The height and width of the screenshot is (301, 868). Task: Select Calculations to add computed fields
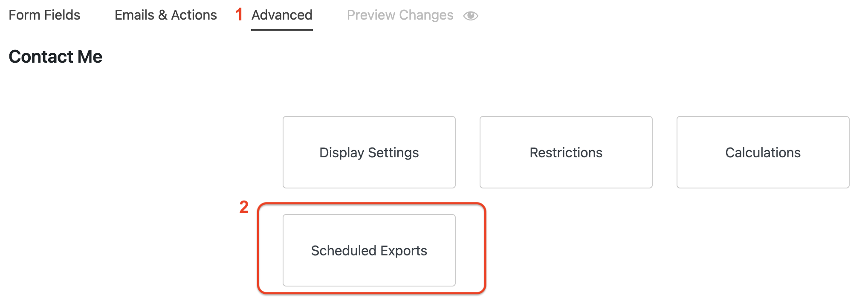(x=762, y=152)
